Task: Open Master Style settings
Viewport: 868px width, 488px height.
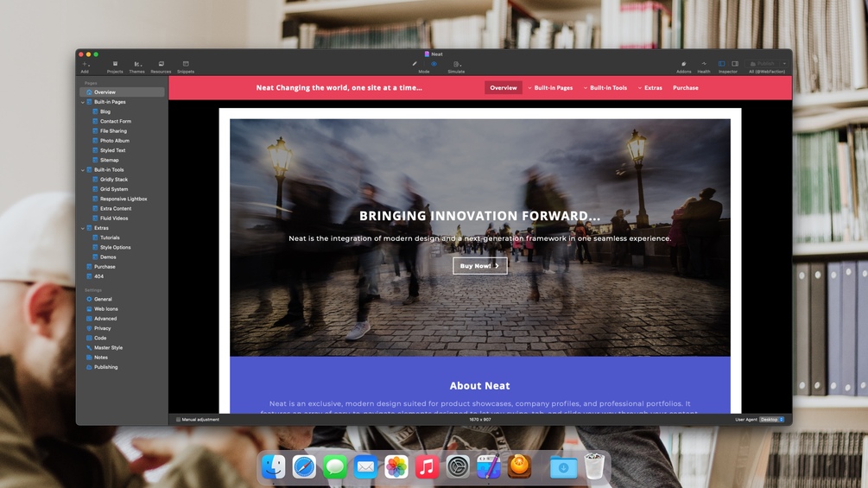Action: 108,347
